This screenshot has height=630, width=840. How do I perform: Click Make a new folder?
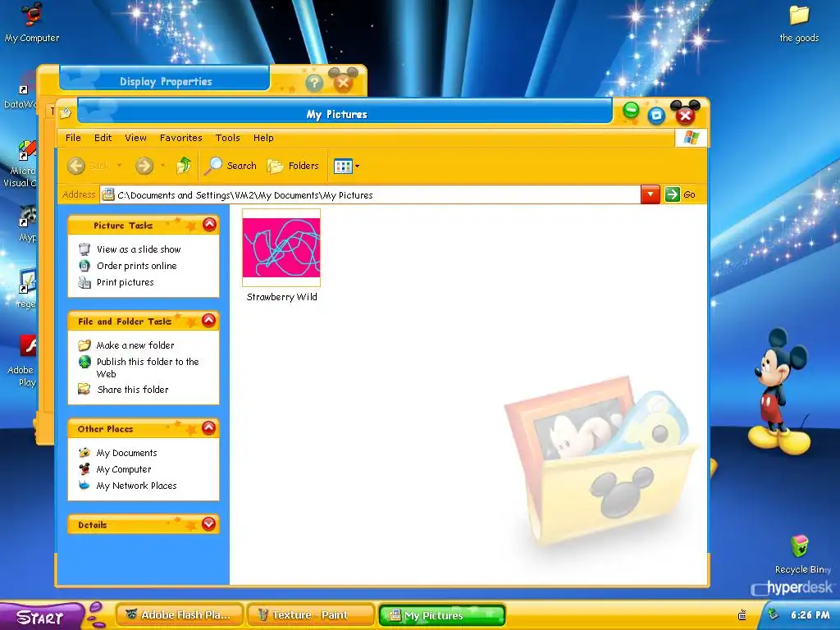click(x=135, y=345)
